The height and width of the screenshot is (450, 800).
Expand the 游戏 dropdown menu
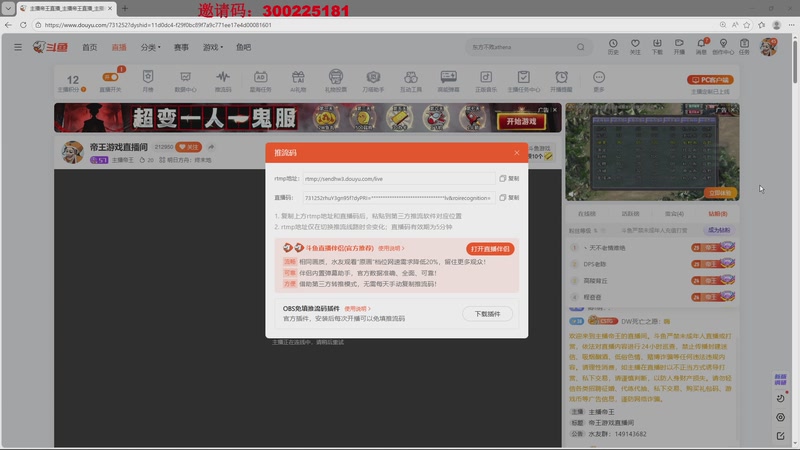point(213,47)
